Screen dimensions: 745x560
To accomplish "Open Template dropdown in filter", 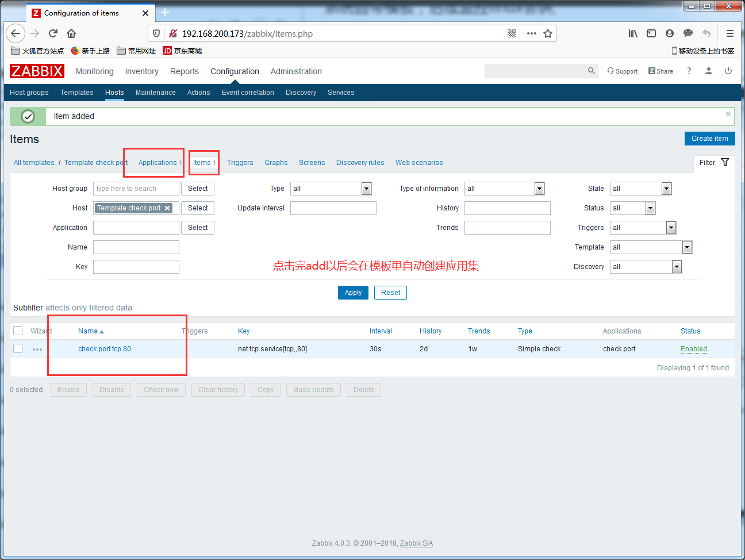I will click(651, 247).
